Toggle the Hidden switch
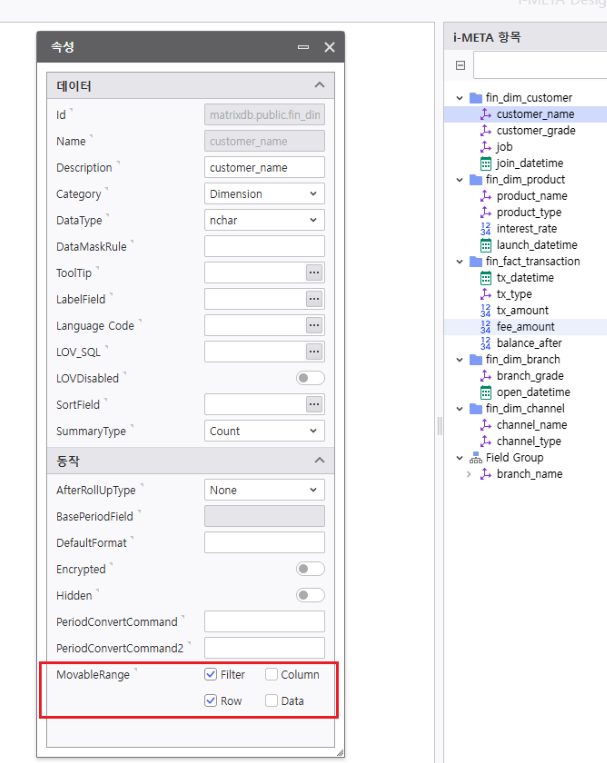Viewport: 607px width, 763px height. pos(310,595)
